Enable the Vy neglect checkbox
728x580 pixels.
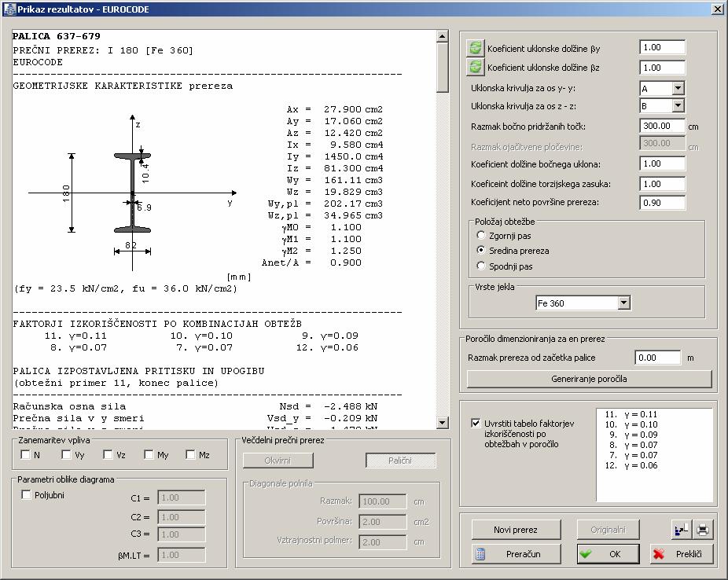tap(66, 455)
